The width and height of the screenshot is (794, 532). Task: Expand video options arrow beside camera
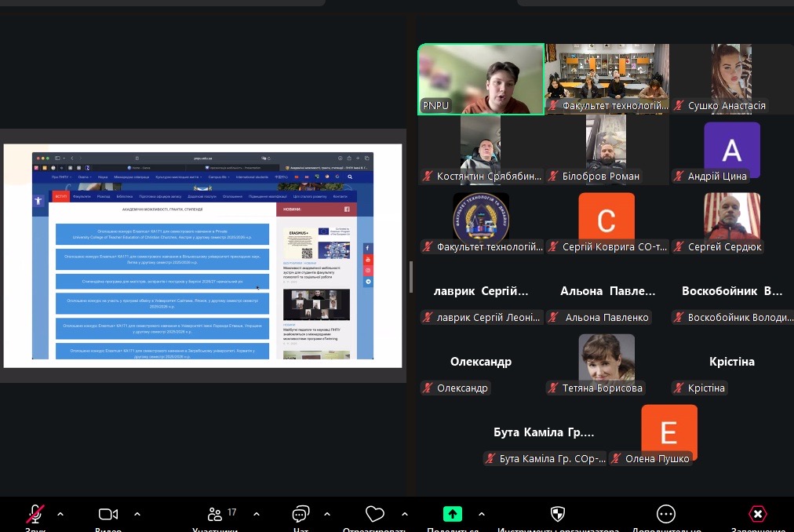pos(137,515)
